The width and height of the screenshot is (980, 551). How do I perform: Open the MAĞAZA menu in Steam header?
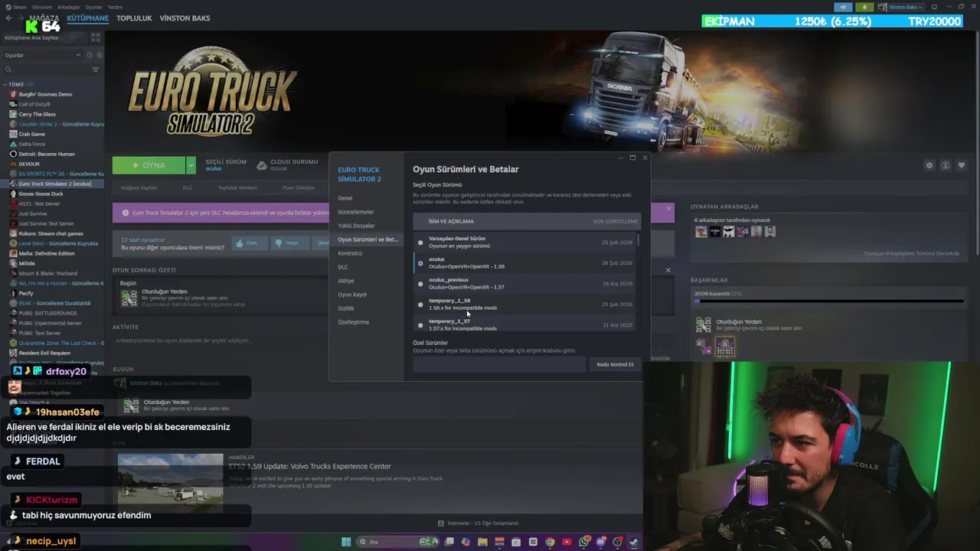44,18
